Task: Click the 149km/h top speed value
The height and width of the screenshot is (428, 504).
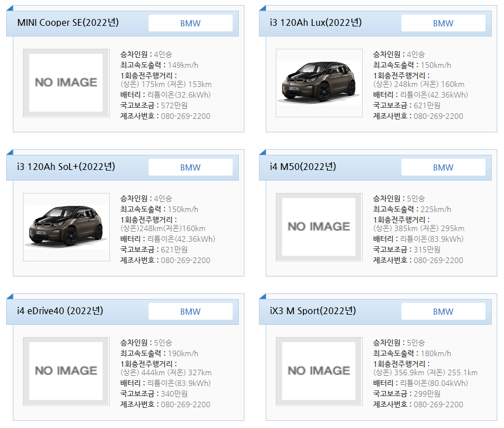Action: (183, 65)
